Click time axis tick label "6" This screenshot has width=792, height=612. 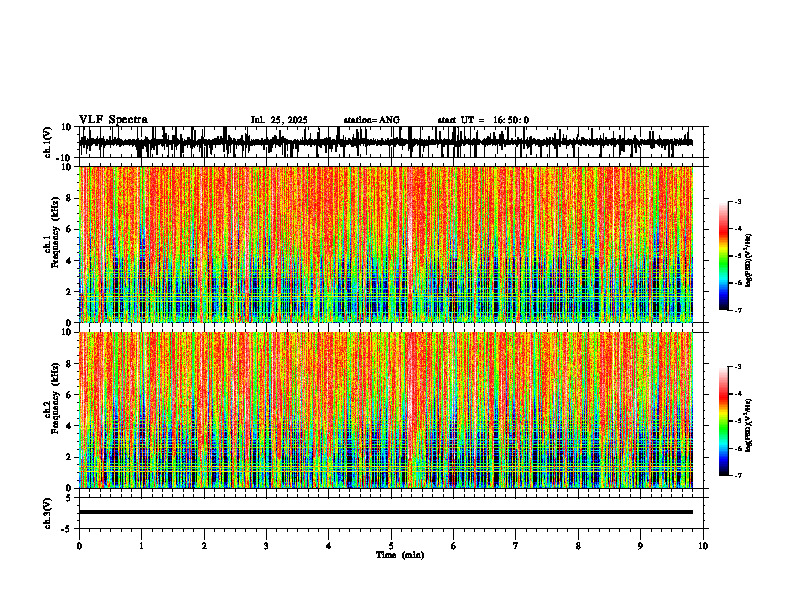pyautogui.click(x=454, y=546)
